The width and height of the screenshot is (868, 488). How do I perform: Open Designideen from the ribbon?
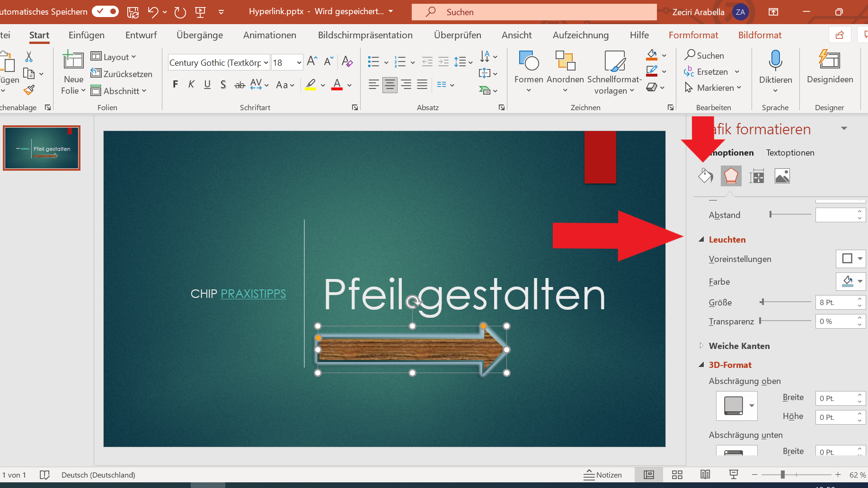click(x=830, y=67)
